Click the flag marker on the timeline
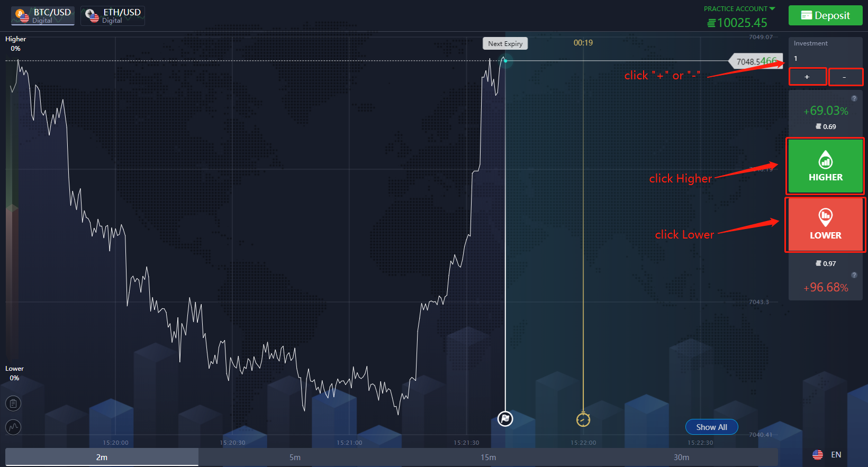Screen dimensions: 868x467 click(x=505, y=419)
